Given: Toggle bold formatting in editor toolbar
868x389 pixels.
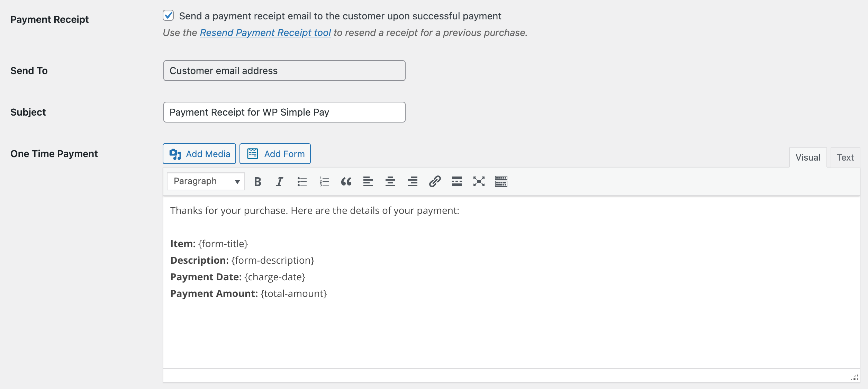Looking at the screenshot, I should pyautogui.click(x=257, y=181).
